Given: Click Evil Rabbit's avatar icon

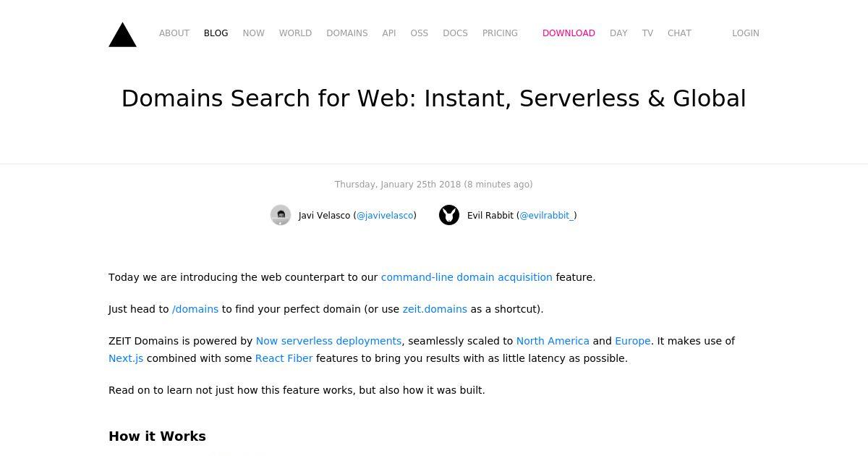Looking at the screenshot, I should pos(449,215).
